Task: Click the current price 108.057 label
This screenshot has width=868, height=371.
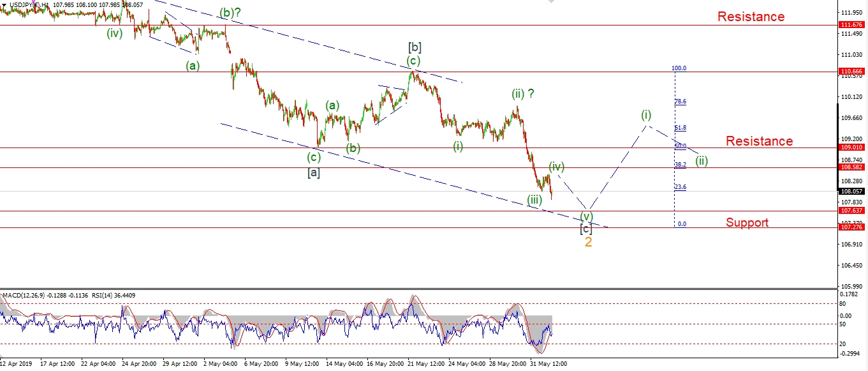Action: pyautogui.click(x=853, y=191)
